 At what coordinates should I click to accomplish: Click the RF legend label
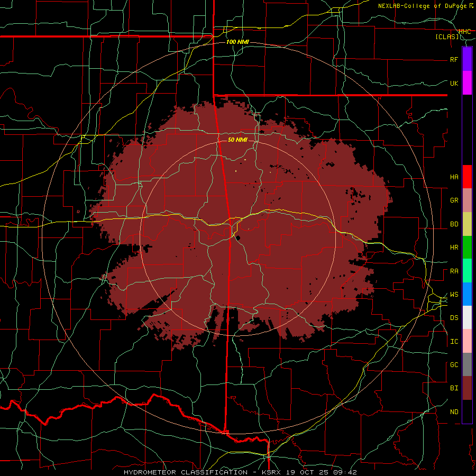(x=454, y=60)
